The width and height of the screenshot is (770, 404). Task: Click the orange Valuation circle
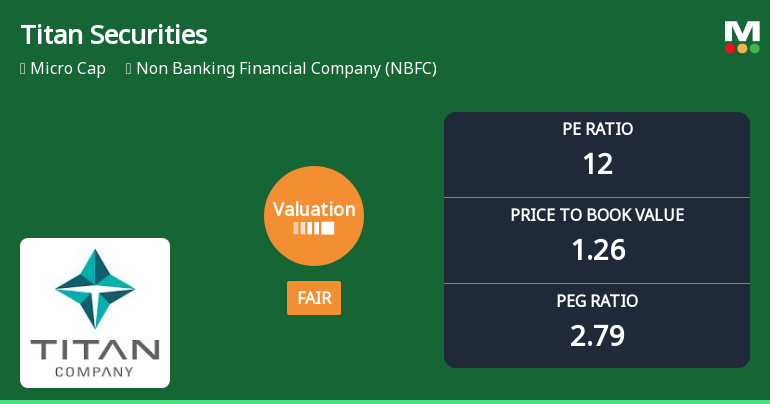(x=314, y=216)
